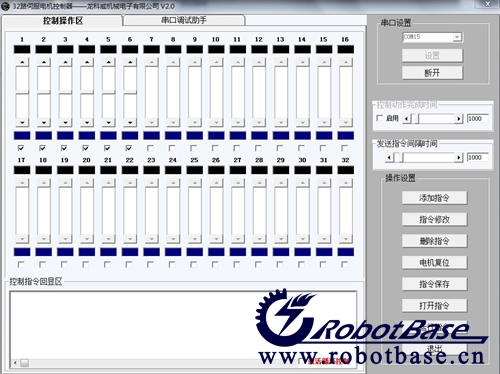Enable the servo 7 checkbox
This screenshot has height=374, width=500.
150,148
